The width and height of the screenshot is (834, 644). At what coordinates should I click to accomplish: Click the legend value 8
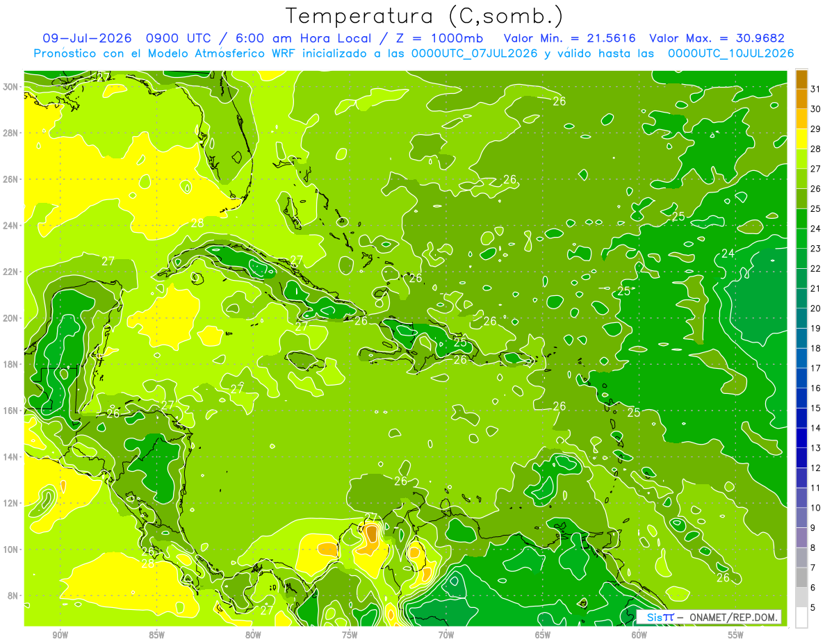814,548
